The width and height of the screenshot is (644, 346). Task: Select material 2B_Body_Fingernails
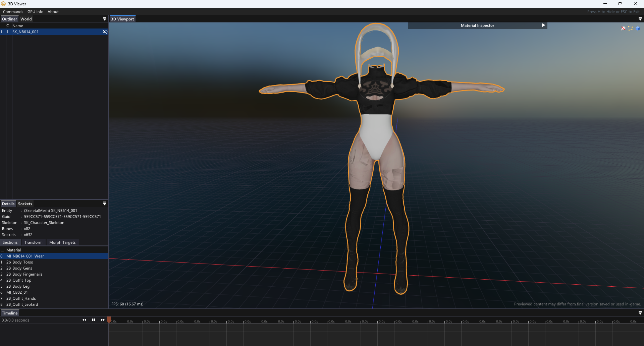pyautogui.click(x=54, y=274)
